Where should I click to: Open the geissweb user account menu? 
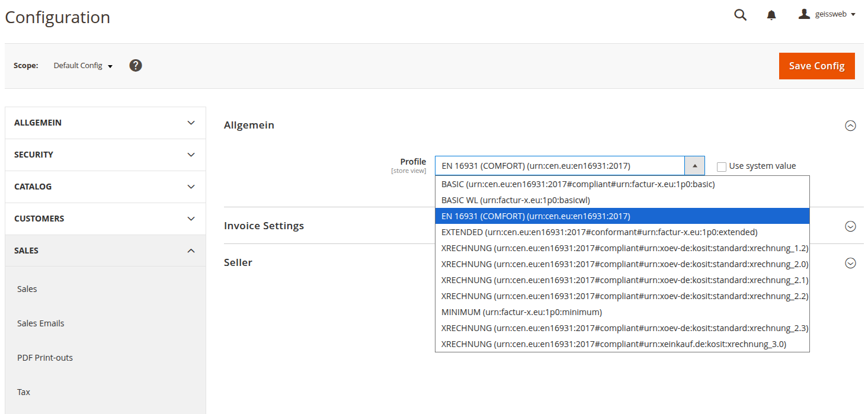pos(827,14)
